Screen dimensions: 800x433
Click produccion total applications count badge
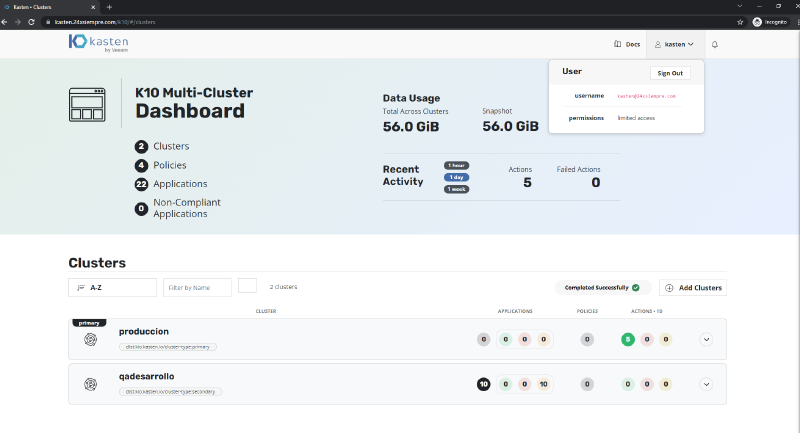[484, 339]
